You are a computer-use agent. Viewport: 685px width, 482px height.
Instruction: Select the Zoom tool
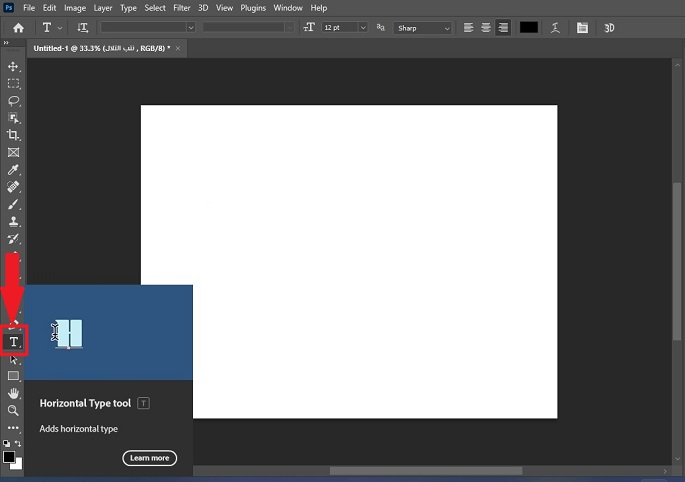(x=13, y=410)
